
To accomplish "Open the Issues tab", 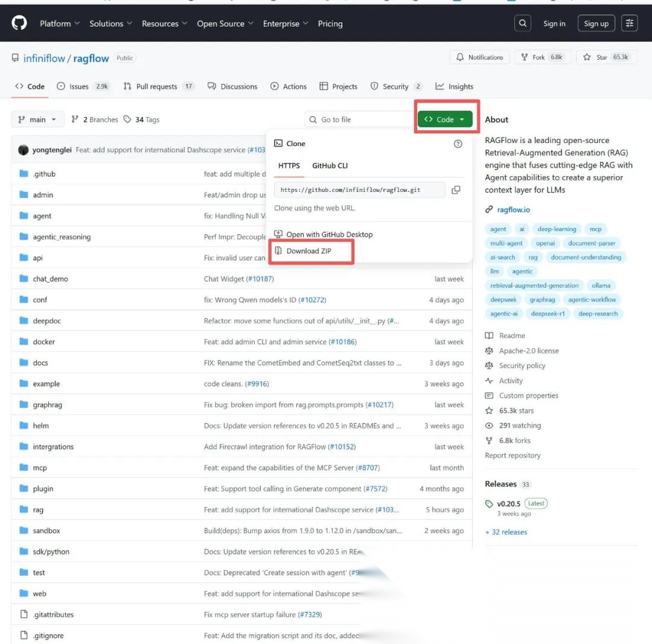I will [x=83, y=86].
